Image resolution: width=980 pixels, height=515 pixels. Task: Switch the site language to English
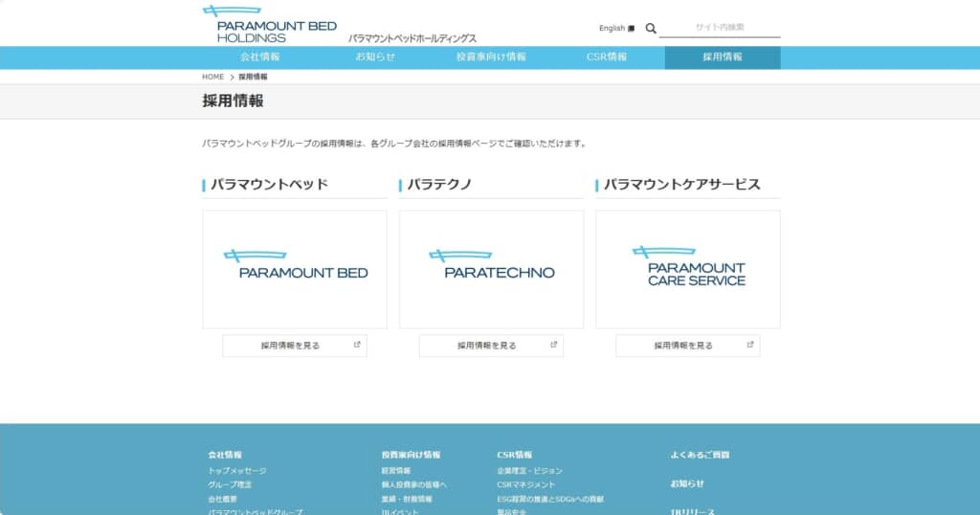612,29
